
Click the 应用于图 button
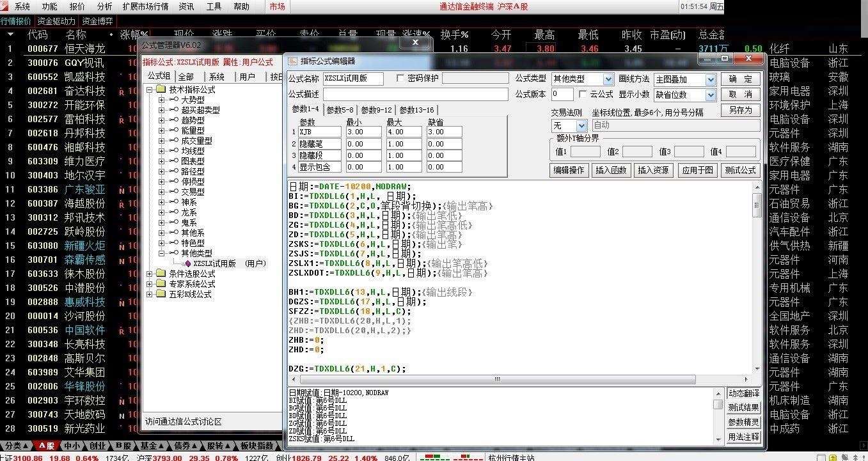click(x=697, y=171)
